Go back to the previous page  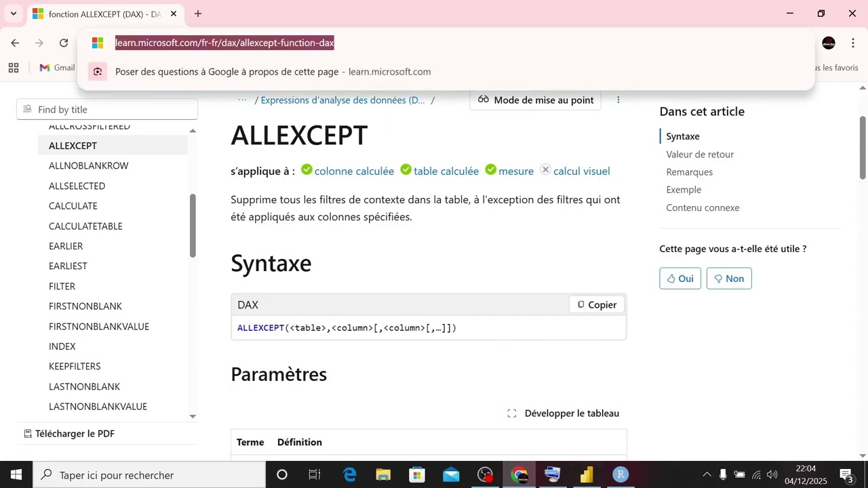point(15,43)
